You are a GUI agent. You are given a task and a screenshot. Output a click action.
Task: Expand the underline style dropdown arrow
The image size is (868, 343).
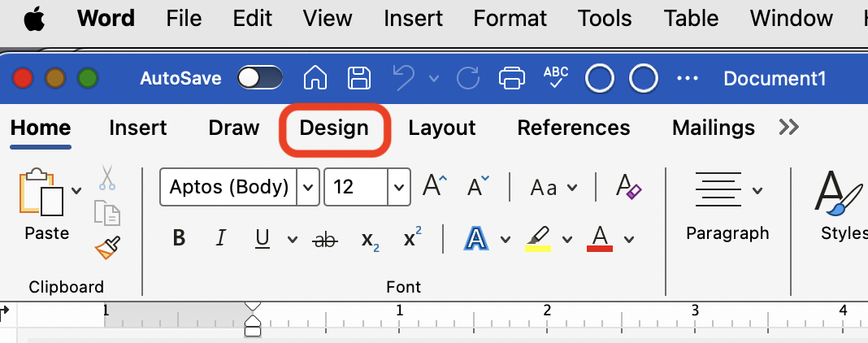tap(293, 240)
